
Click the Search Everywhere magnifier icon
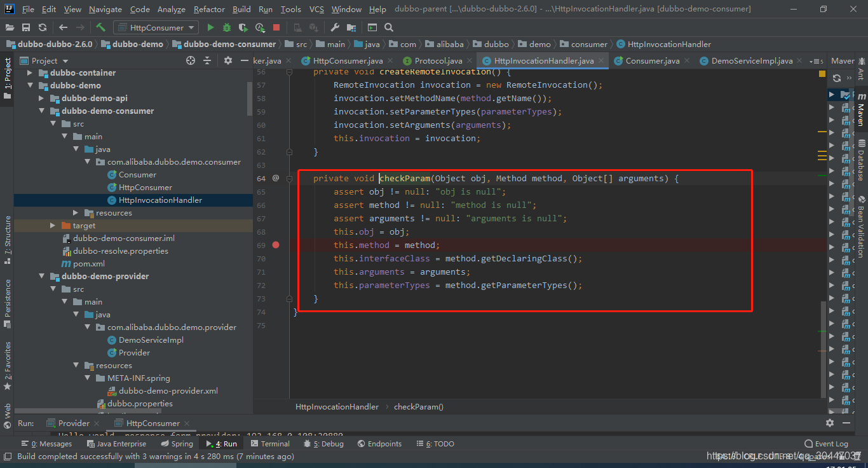[x=389, y=27]
